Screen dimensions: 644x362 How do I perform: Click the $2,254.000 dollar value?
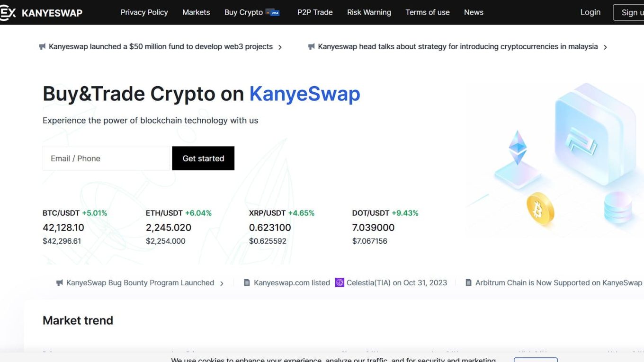[166, 241]
